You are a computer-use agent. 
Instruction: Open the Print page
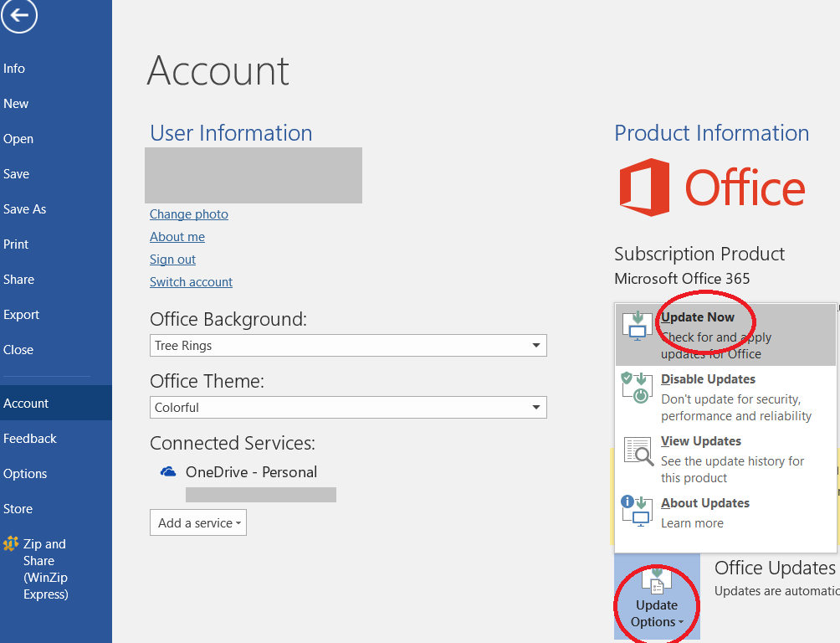pyautogui.click(x=16, y=244)
